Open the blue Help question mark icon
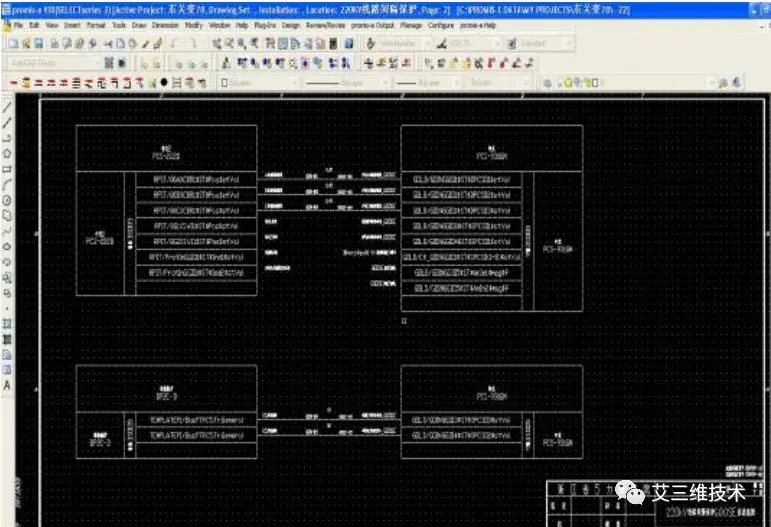 click(x=349, y=44)
